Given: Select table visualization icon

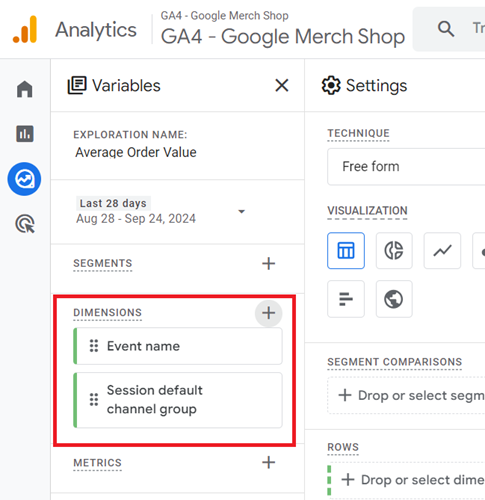Looking at the screenshot, I should [346, 251].
